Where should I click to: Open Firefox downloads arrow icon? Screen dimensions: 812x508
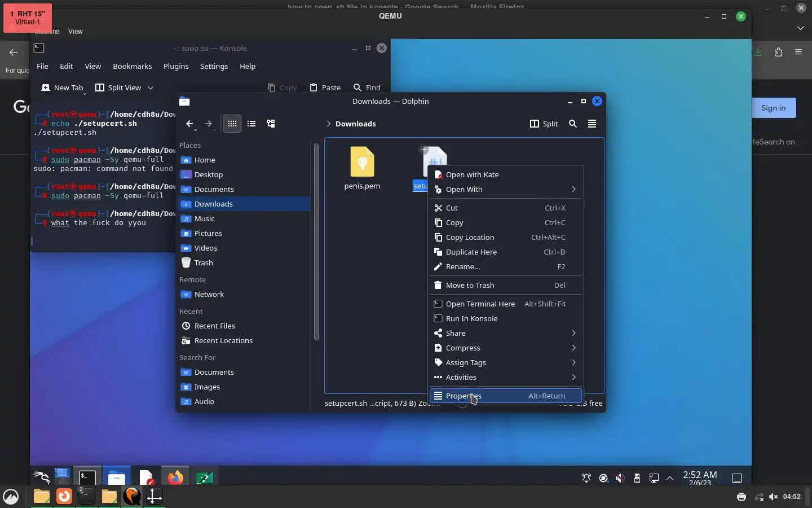click(758, 52)
